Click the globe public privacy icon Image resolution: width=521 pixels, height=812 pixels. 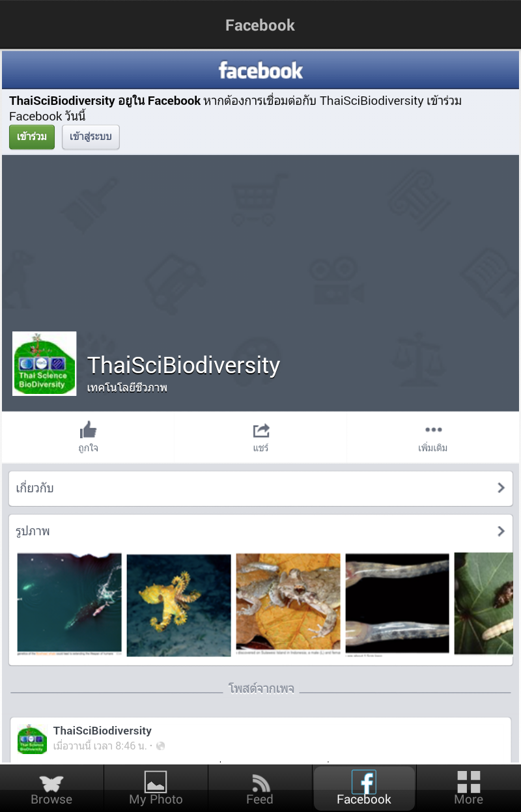click(x=160, y=746)
